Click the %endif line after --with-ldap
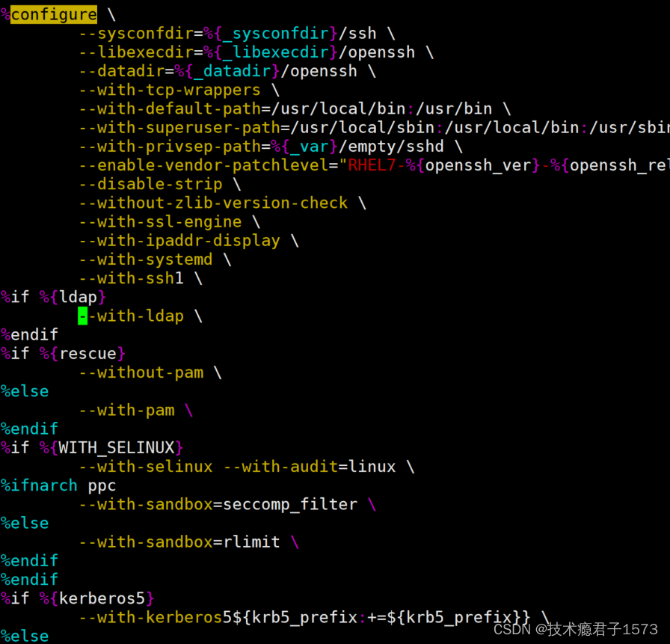670x644 pixels. point(29,334)
